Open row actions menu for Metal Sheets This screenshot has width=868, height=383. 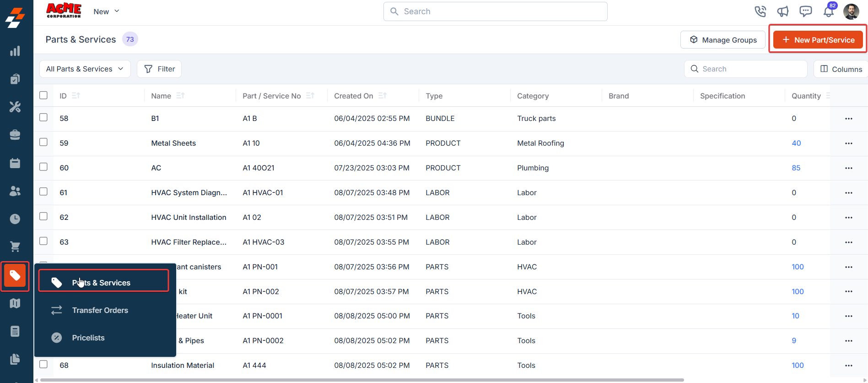point(849,143)
